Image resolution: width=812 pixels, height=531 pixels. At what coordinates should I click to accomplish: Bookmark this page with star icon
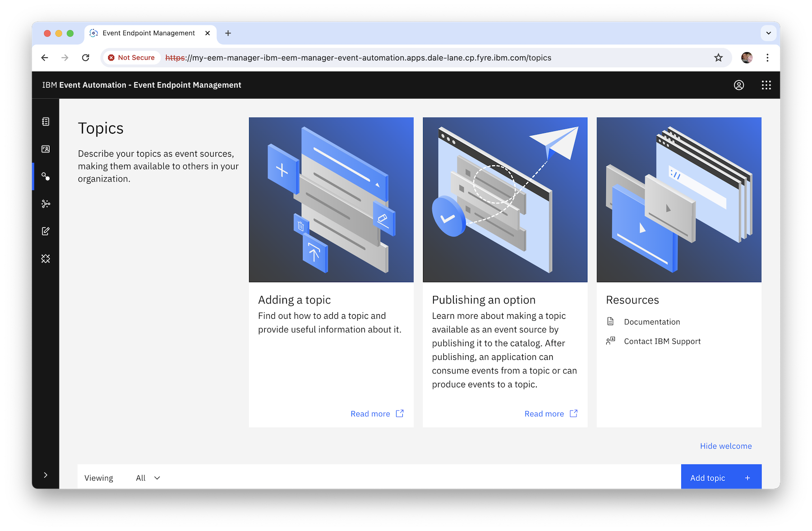(719, 58)
